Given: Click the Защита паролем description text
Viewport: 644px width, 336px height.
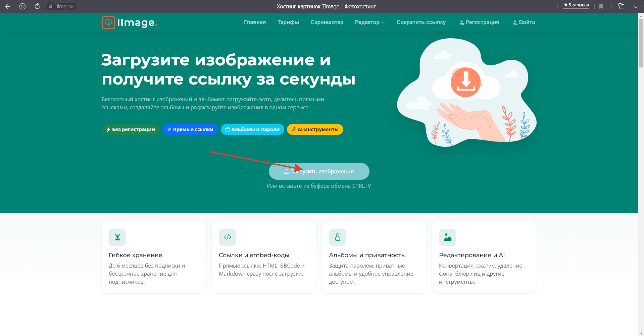Looking at the screenshot, I should coord(371,274).
